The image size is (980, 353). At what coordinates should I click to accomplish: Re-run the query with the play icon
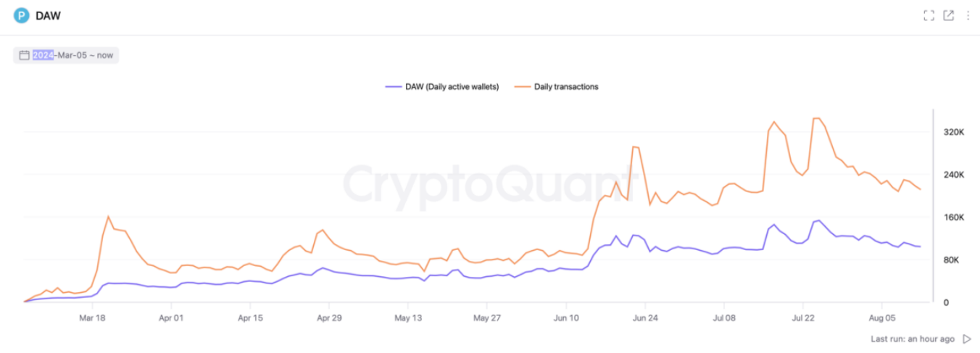tap(967, 339)
